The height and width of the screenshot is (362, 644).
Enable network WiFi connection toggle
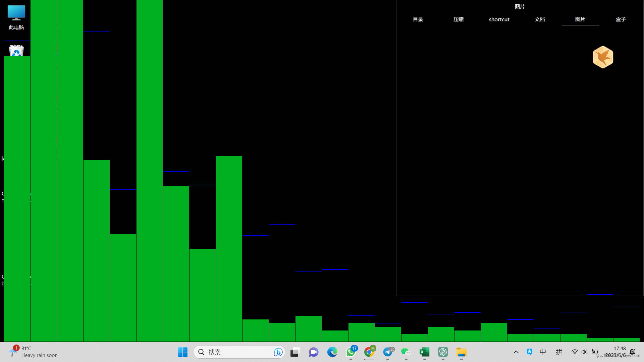click(574, 352)
